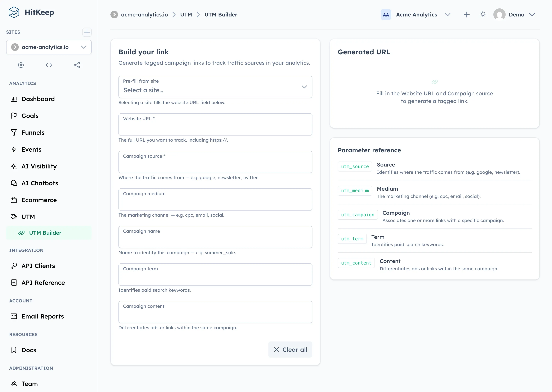Click the Goals flag icon

pyautogui.click(x=14, y=116)
